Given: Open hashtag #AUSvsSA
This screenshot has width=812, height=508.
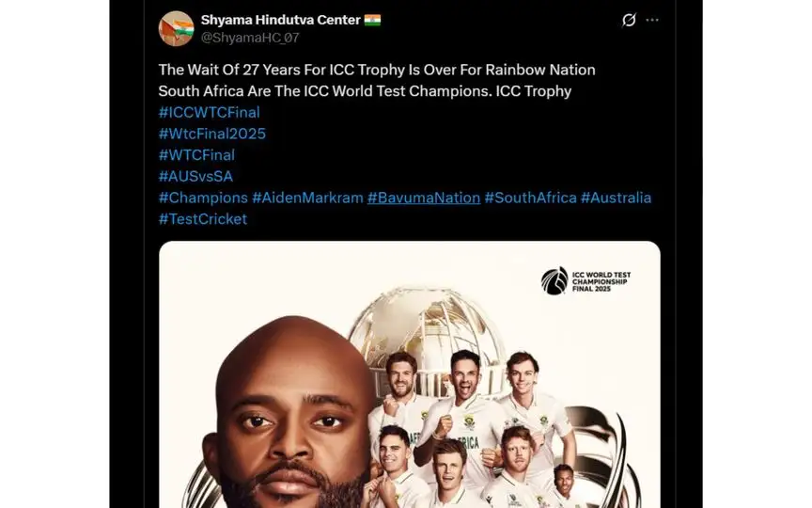Looking at the screenshot, I should coord(195,176).
